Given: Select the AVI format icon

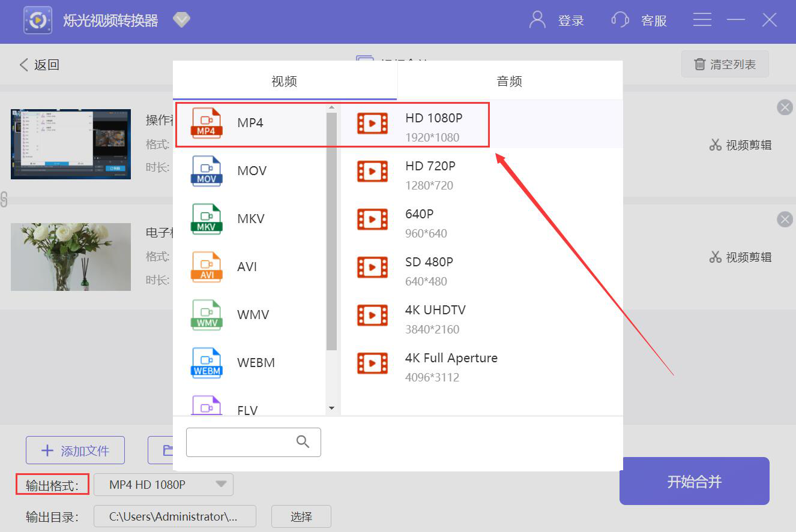Looking at the screenshot, I should click(x=207, y=267).
